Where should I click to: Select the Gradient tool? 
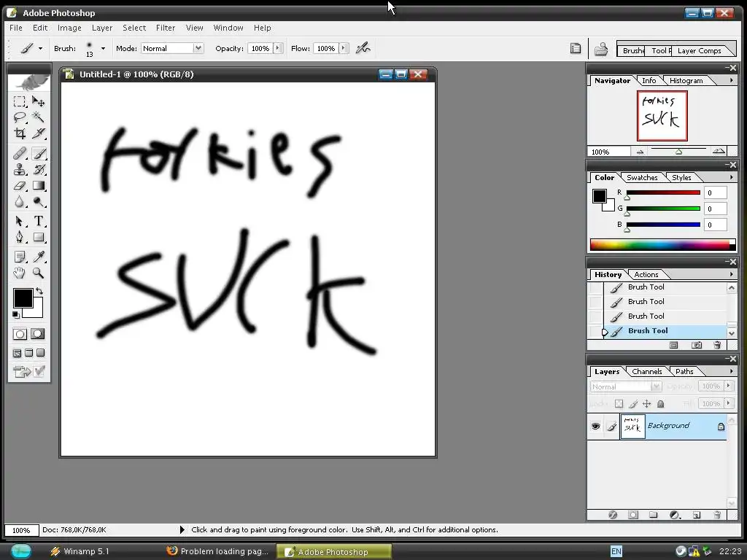point(39,186)
